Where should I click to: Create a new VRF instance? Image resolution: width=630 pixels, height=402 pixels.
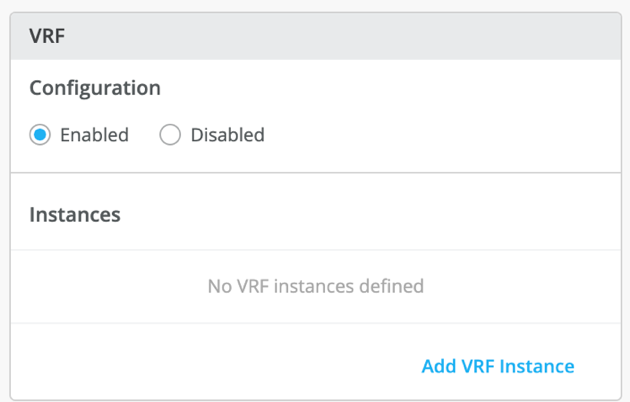(497, 366)
